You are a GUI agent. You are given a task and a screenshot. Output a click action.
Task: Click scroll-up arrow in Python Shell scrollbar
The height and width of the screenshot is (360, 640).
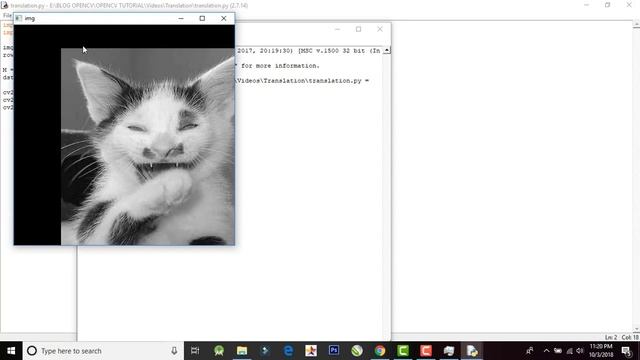387,50
